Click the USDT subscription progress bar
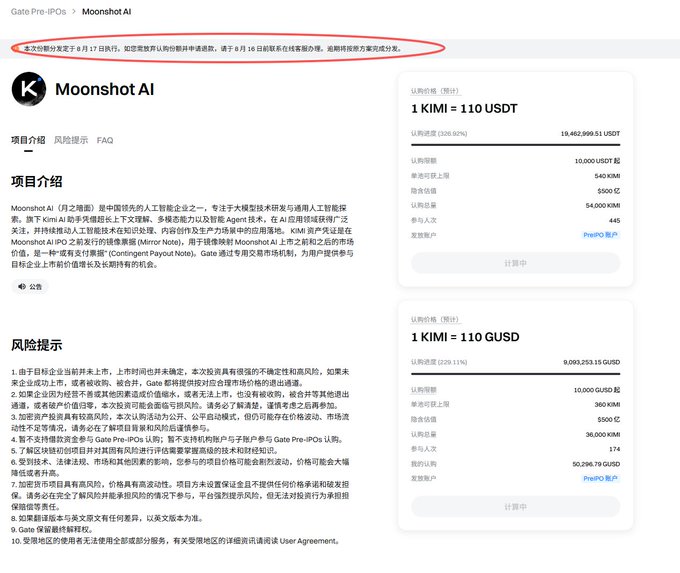The image size is (680, 573). [x=516, y=145]
